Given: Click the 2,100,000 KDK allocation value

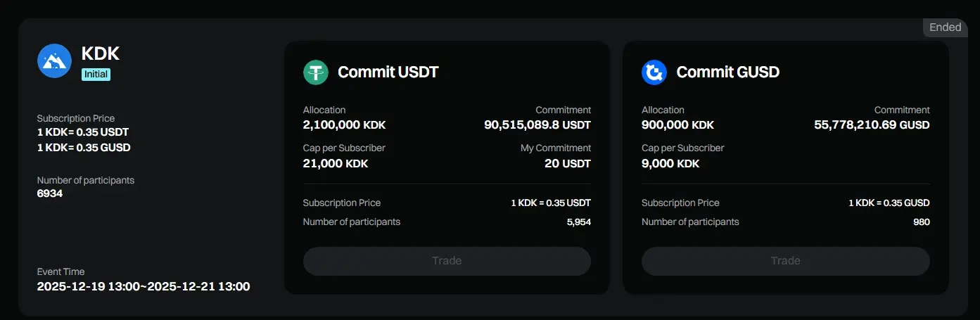Looking at the screenshot, I should [x=344, y=125].
